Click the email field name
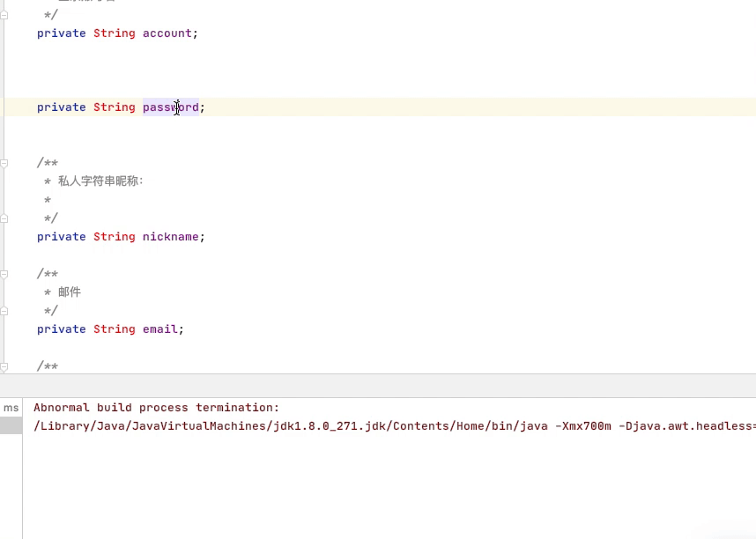 [x=159, y=329]
